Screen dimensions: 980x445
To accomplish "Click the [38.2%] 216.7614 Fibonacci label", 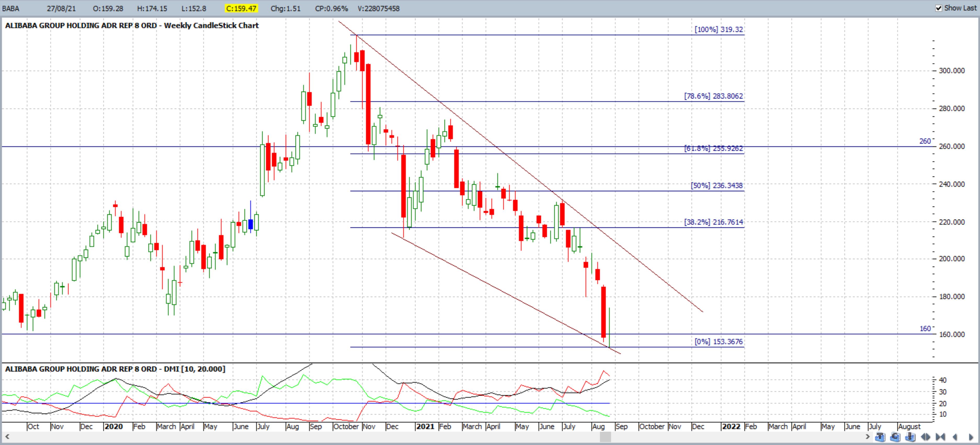I will click(713, 222).
